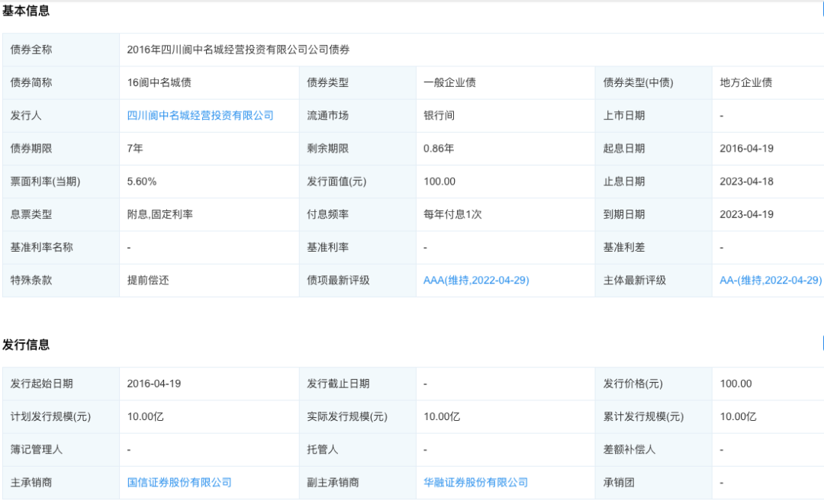Click the 基本信息 section heading
This screenshot has height=504, width=824.
(26, 11)
